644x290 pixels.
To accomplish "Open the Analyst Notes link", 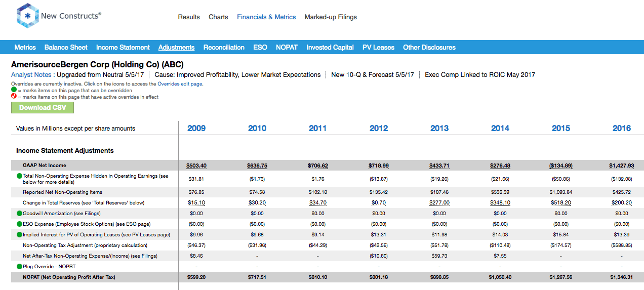I will click(31, 75).
